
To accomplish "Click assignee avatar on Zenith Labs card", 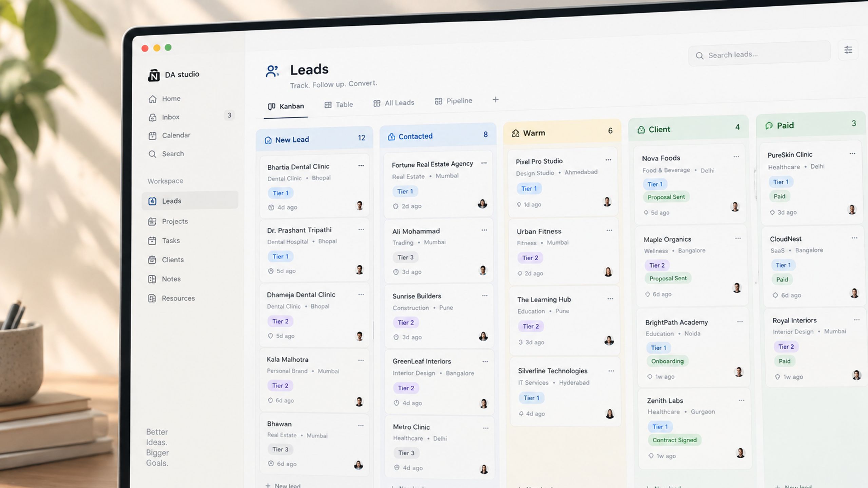I will (x=740, y=453).
